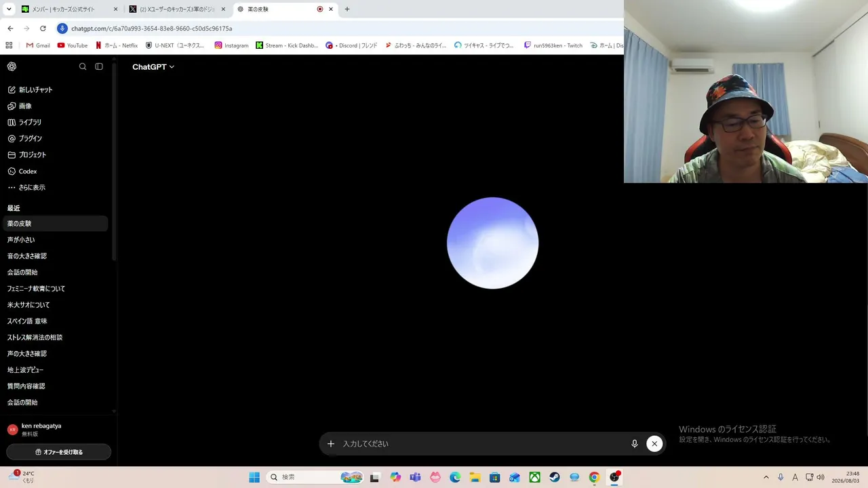
Task: Show hidden system tray icons
Action: pyautogui.click(x=766, y=477)
